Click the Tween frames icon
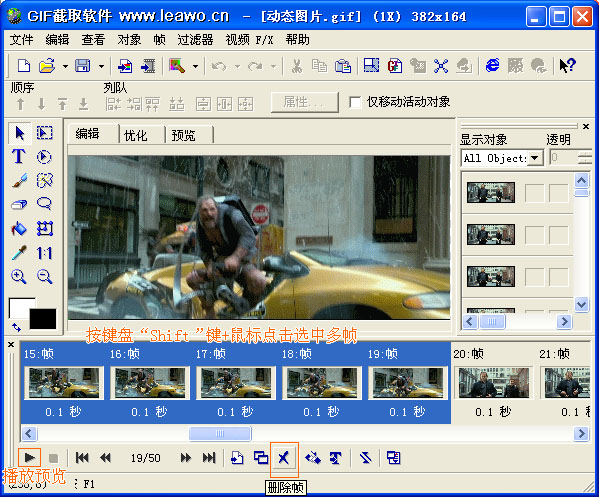Viewport: 599px width, 497px height. pos(313,457)
